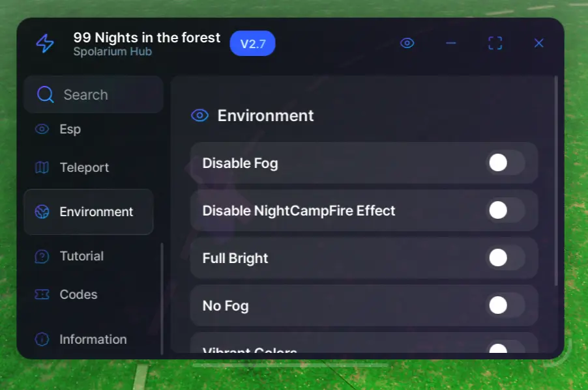Toggle Disable NightCampFire Effect switch
Viewport: 588px width, 390px height.
click(x=505, y=210)
